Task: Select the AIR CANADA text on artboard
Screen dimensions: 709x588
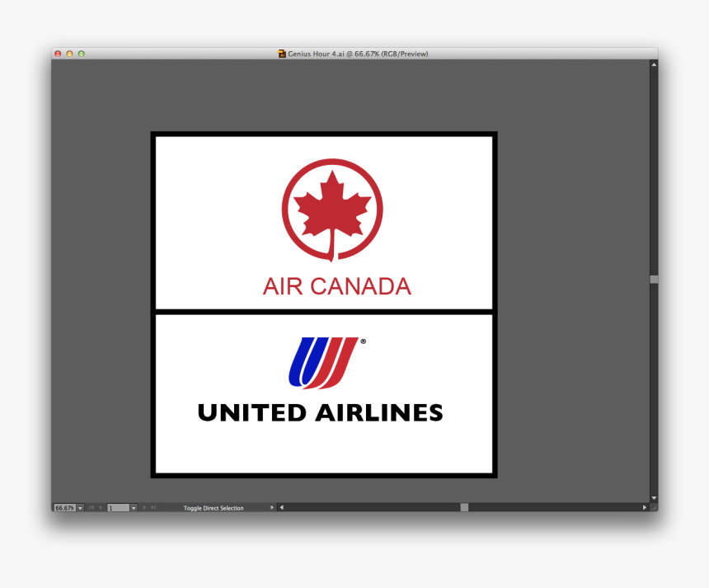Action: [337, 286]
